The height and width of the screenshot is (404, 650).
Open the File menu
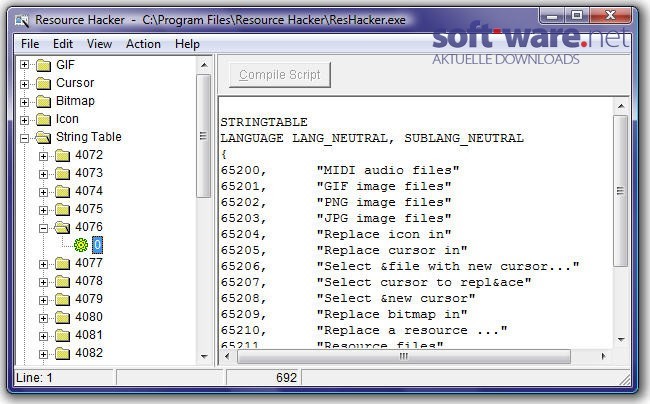click(x=30, y=44)
